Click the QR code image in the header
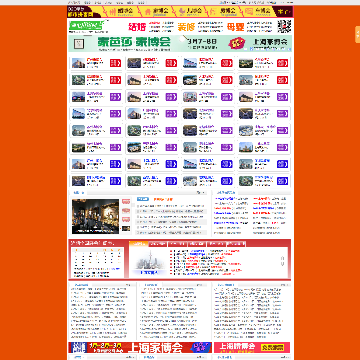The height and width of the screenshot is (360, 360). (284, 26)
